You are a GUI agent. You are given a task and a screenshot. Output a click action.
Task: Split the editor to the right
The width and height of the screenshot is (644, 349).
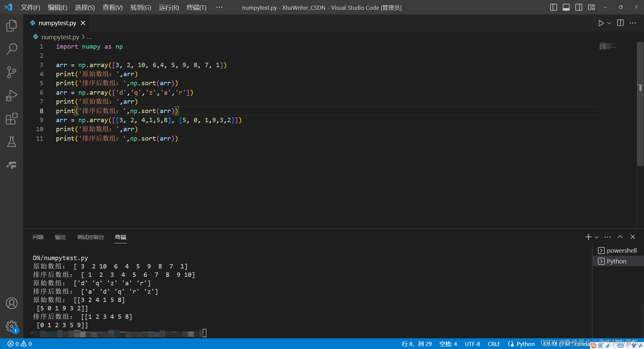click(621, 23)
